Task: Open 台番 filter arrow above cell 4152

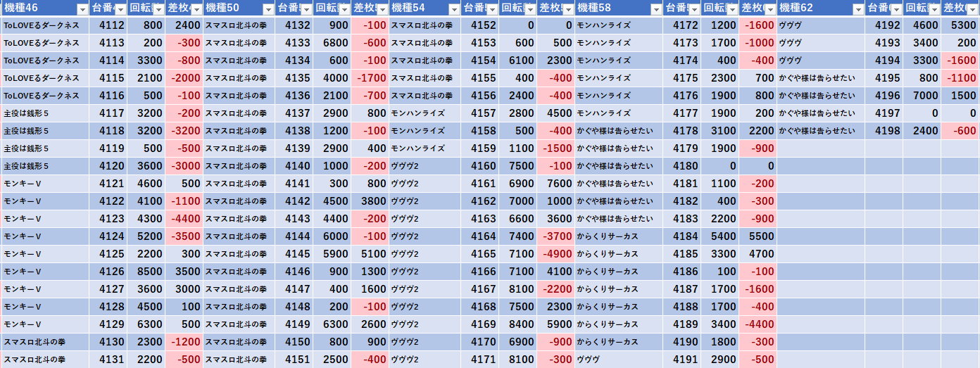Action: point(492,9)
